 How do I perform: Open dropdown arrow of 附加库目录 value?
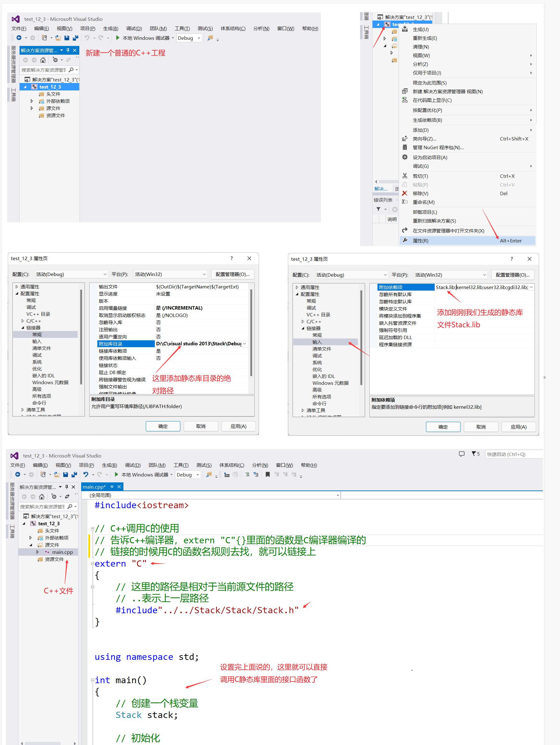click(245, 343)
